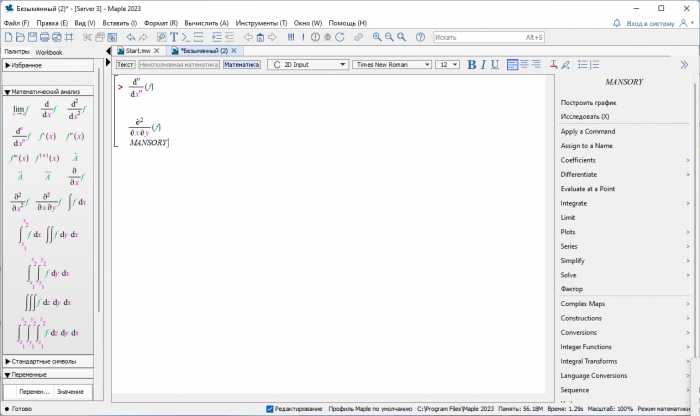The width and height of the screenshot is (700, 416).
Task: Collapse the Переменные palette
Action: 48,374
